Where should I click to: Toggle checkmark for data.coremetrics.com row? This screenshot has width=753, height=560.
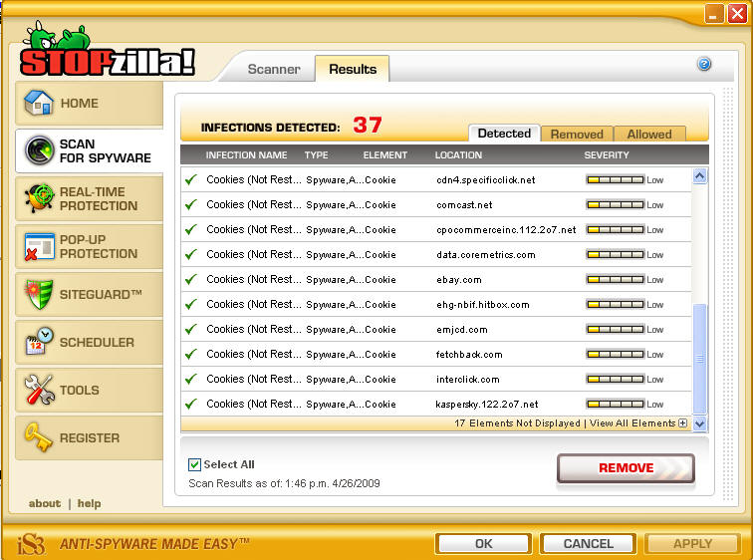[x=191, y=254]
